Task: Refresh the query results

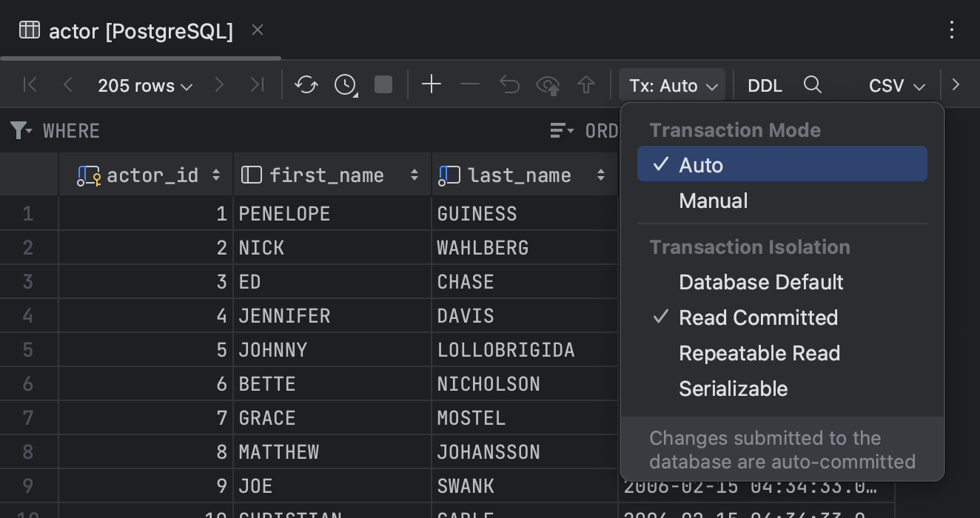Action: (306, 84)
